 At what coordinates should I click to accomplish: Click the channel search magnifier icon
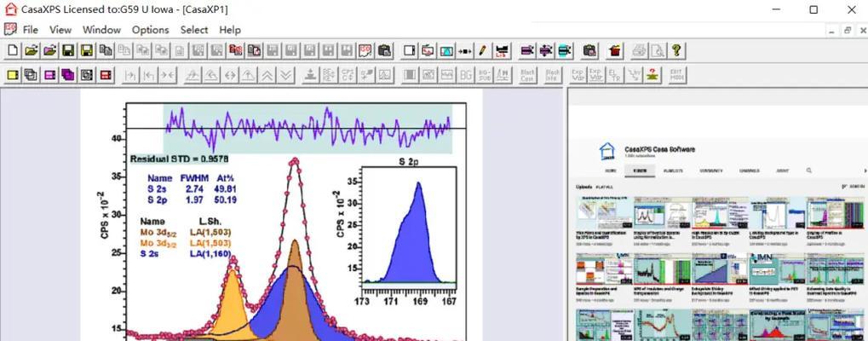click(x=808, y=170)
